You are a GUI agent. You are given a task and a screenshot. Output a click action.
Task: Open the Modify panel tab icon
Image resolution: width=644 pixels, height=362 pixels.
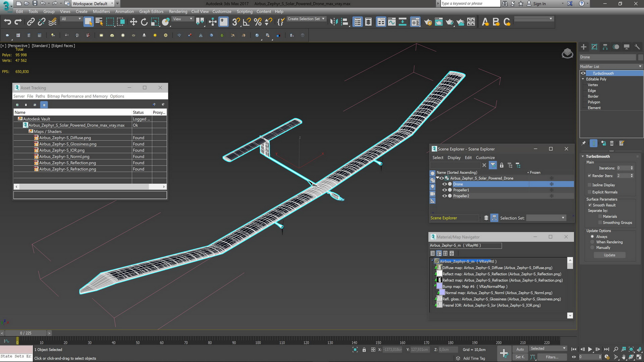click(594, 47)
